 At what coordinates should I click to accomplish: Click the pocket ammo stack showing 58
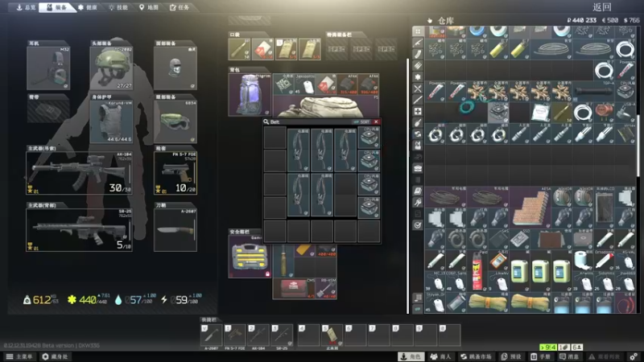point(239,49)
